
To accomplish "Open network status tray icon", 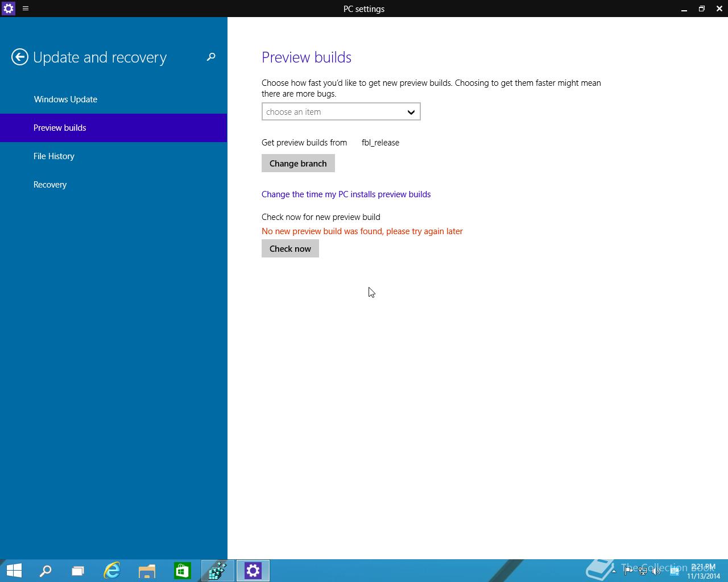I will click(x=643, y=571).
